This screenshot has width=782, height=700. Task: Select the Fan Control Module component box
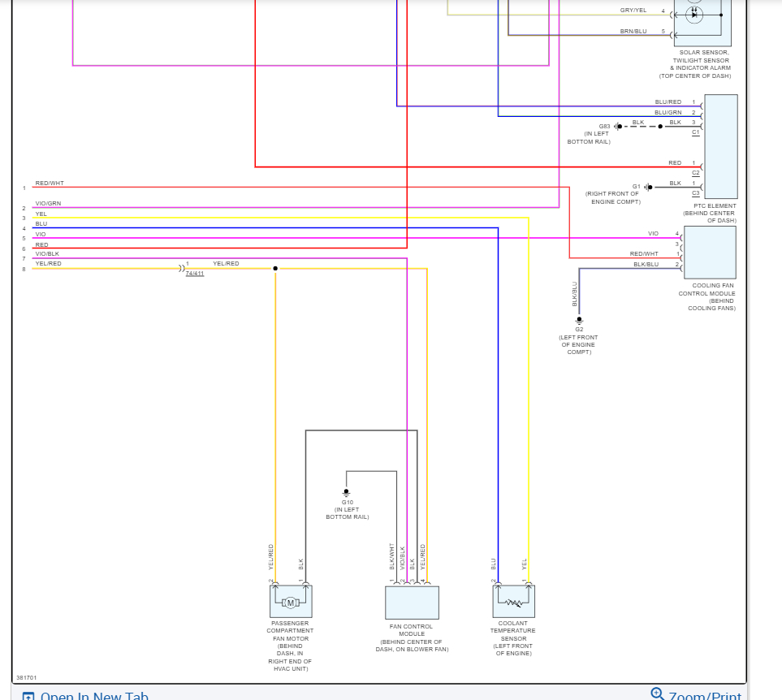click(x=412, y=603)
